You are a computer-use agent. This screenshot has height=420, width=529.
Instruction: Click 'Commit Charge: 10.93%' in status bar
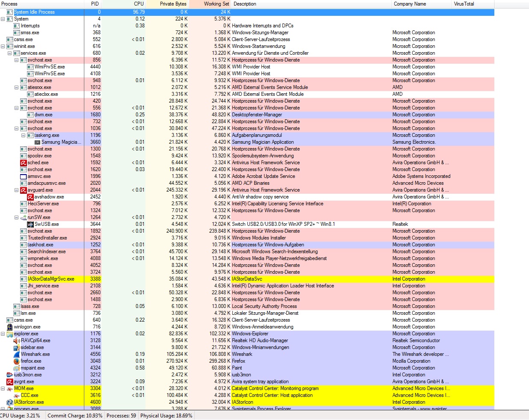click(75, 416)
